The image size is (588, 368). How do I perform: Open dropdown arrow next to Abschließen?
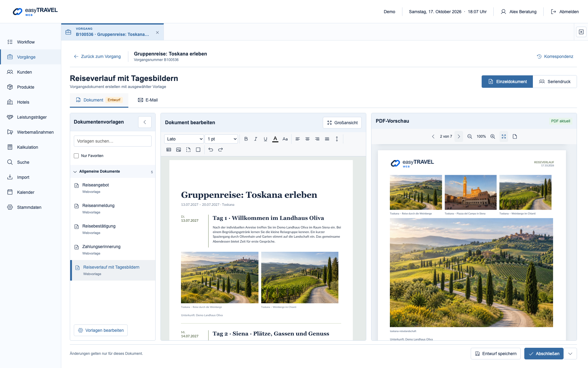point(570,354)
